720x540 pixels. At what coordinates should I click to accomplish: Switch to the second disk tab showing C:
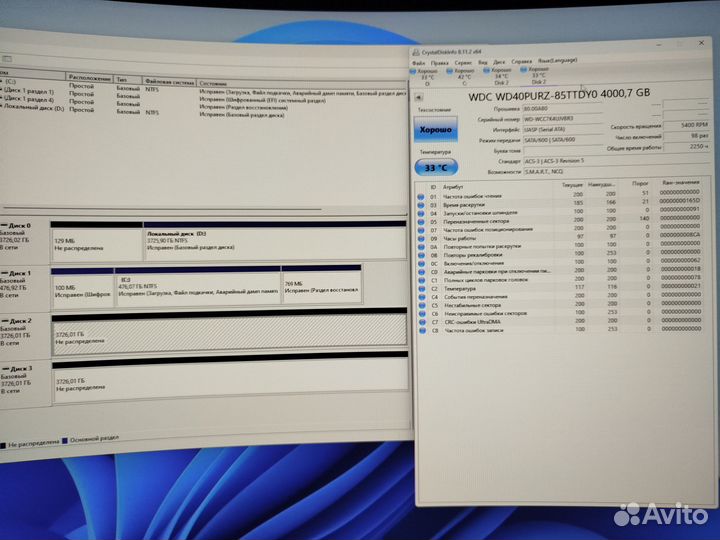point(463,76)
